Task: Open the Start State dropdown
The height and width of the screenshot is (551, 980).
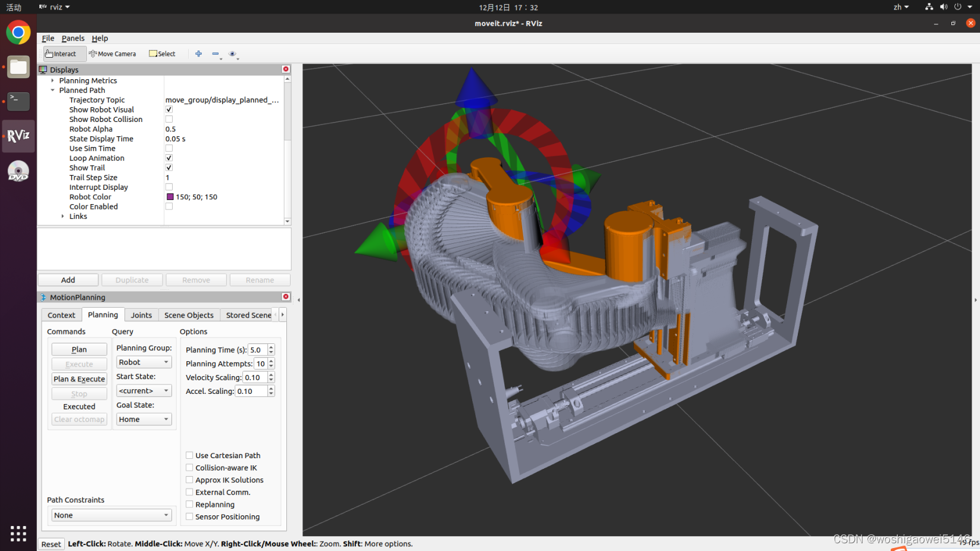Action: click(144, 390)
